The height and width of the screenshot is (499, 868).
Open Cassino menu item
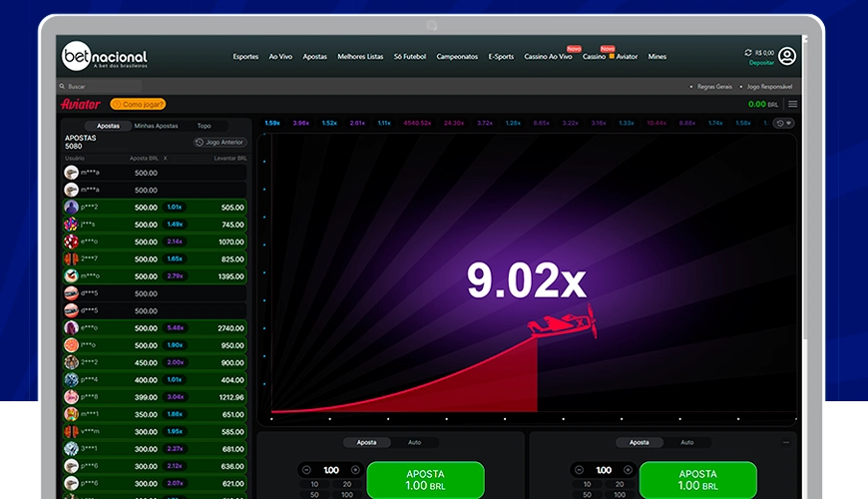click(594, 57)
